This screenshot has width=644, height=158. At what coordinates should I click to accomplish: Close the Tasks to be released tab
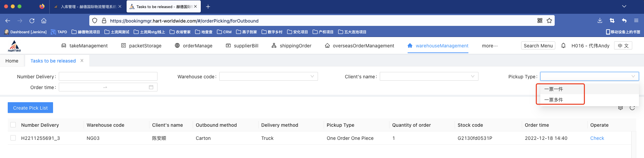point(82,61)
